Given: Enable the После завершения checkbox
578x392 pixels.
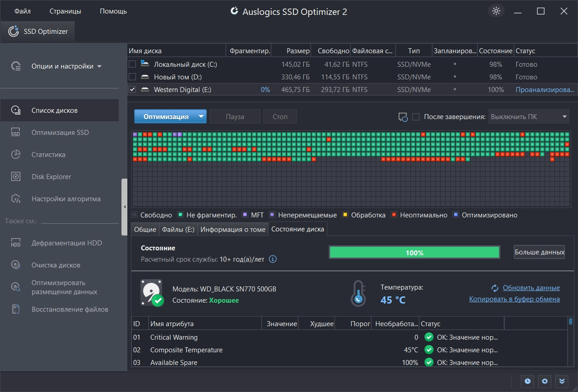Looking at the screenshot, I should 416,117.
